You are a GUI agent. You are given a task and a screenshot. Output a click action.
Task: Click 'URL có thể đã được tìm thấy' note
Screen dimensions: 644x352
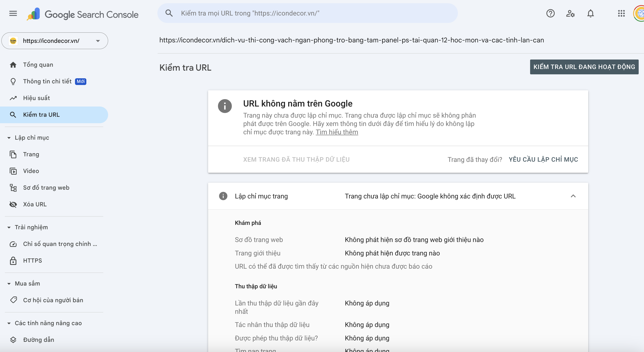(333, 267)
